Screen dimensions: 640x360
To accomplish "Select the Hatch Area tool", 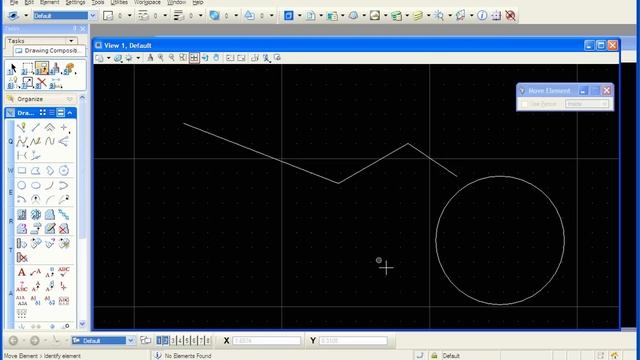I will pos(22,215).
